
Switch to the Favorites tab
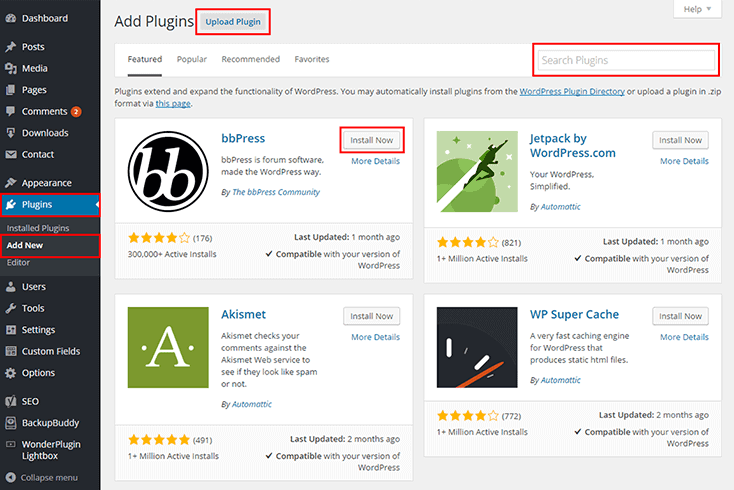(x=312, y=59)
